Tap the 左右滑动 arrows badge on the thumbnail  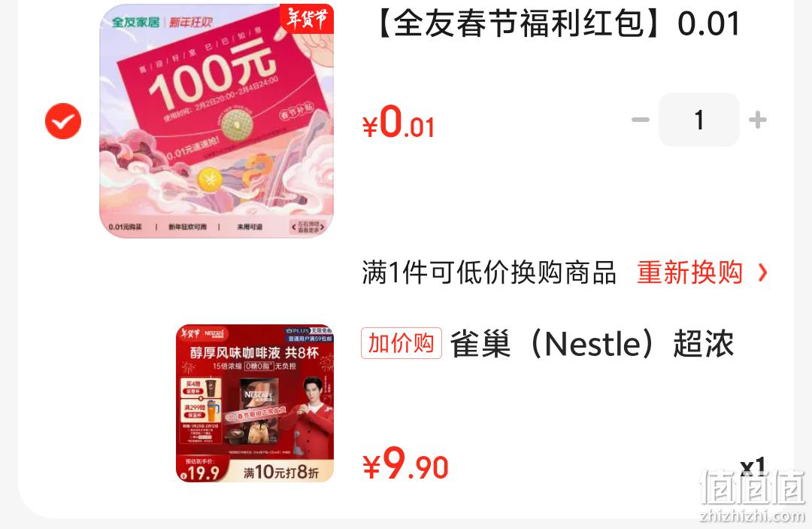pyautogui.click(x=308, y=226)
